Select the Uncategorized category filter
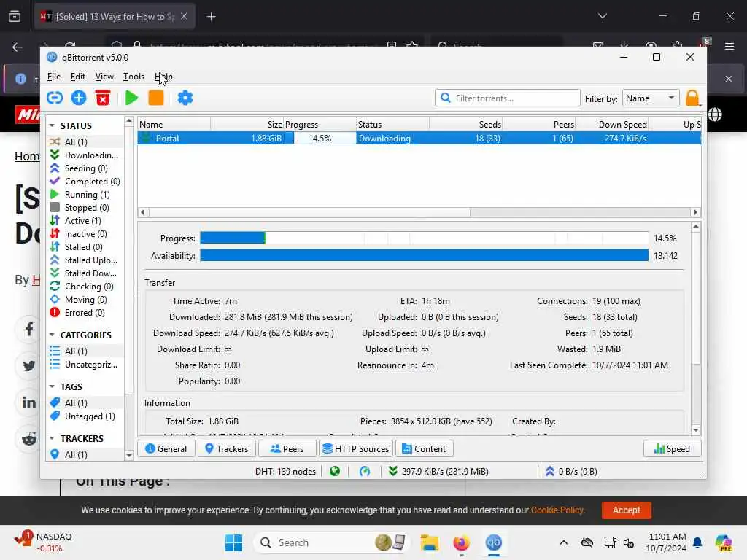Image resolution: width=747 pixels, height=560 pixels. [85, 365]
